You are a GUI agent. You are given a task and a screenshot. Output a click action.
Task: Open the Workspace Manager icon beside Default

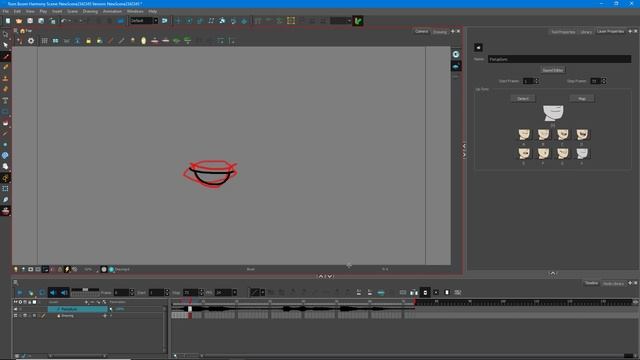[x=164, y=21]
